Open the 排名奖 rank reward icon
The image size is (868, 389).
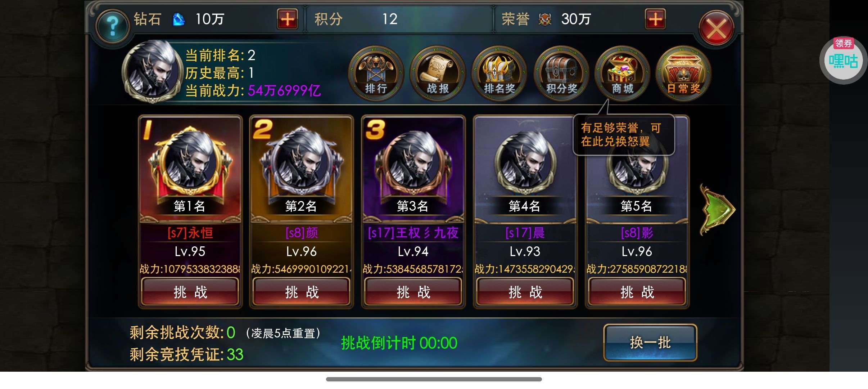tap(499, 73)
